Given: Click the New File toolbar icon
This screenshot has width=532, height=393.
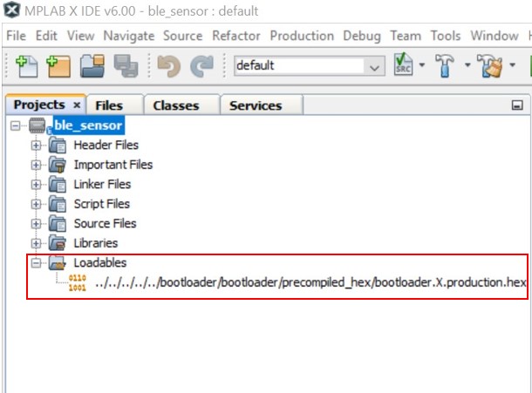Looking at the screenshot, I should tap(25, 66).
